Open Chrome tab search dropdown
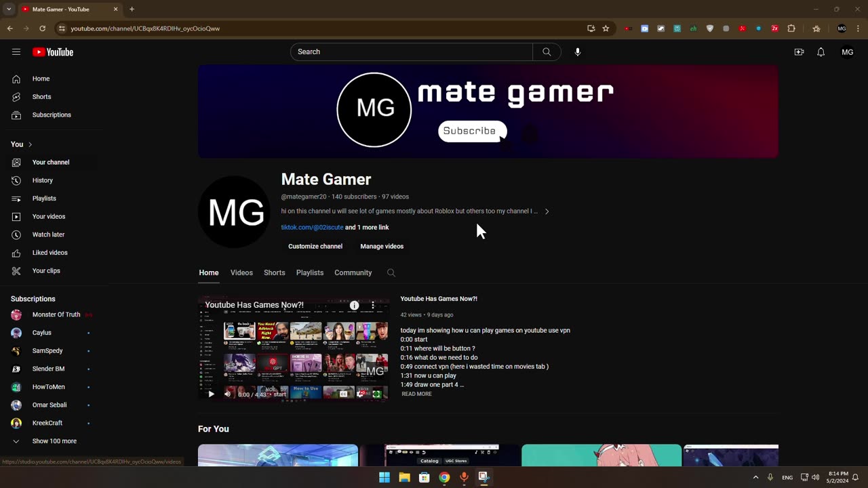 pos(8,9)
